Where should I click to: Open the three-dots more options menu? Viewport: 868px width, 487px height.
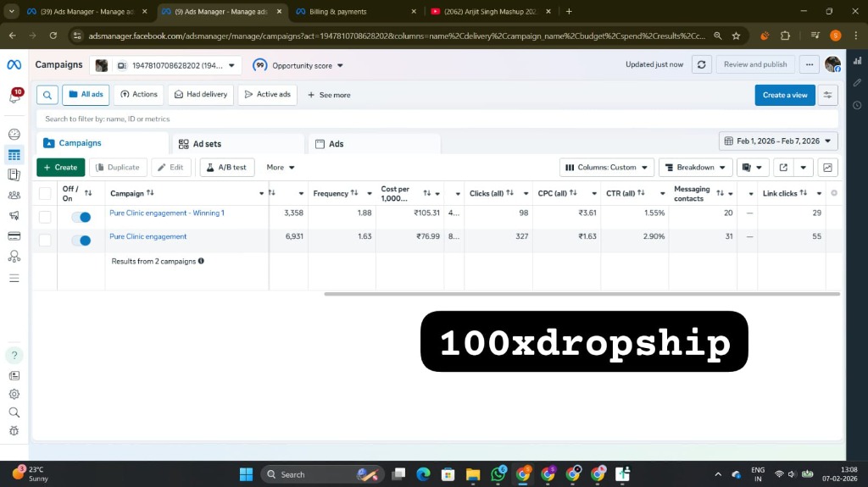tap(810, 64)
